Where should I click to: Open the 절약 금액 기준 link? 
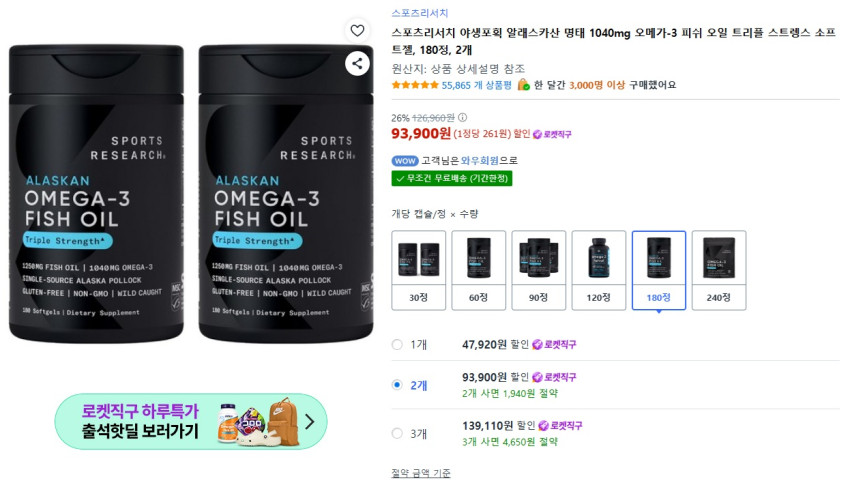pyautogui.click(x=420, y=473)
